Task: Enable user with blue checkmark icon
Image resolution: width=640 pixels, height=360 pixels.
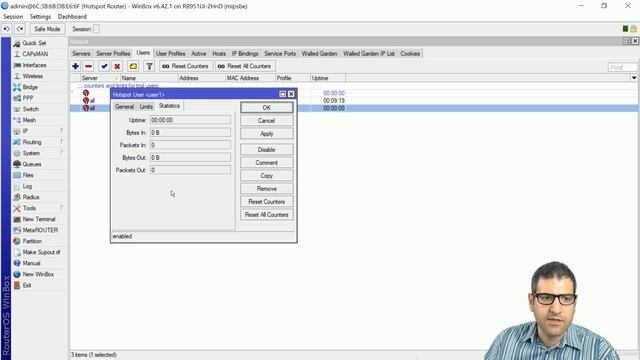Action: click(104, 66)
